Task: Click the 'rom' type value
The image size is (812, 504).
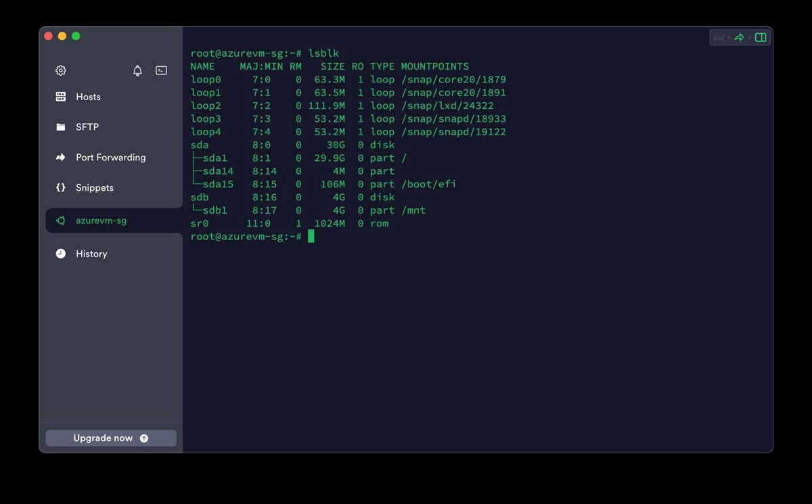Action: [379, 223]
